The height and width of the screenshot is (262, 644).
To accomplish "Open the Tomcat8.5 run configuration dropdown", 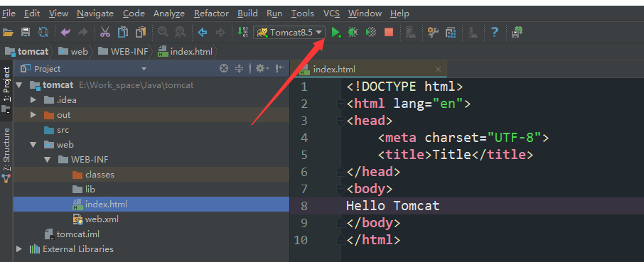I will 290,32.
